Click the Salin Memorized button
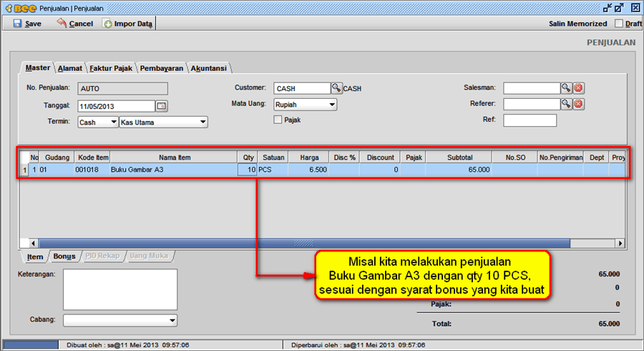 pos(577,24)
